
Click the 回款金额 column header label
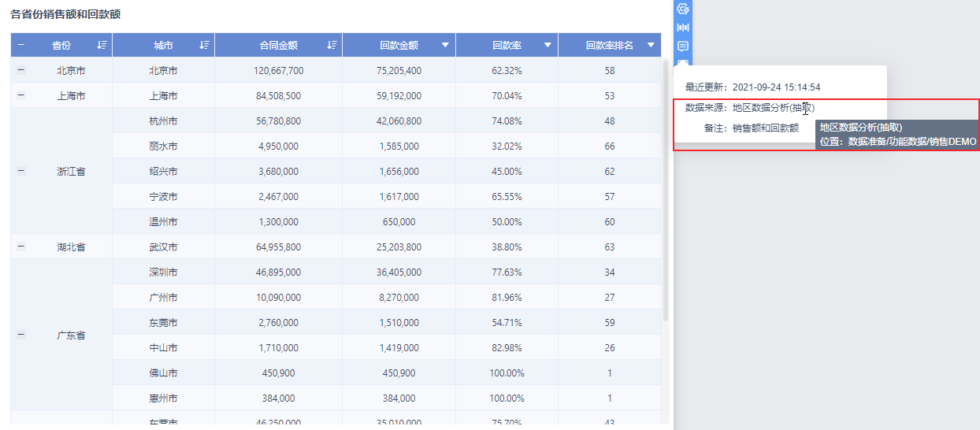[399, 45]
